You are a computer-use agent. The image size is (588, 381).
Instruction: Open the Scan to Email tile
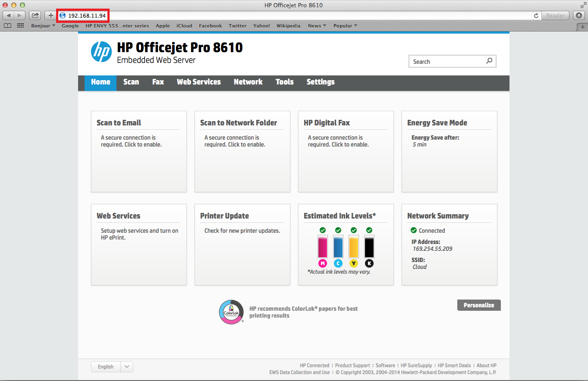click(138, 151)
